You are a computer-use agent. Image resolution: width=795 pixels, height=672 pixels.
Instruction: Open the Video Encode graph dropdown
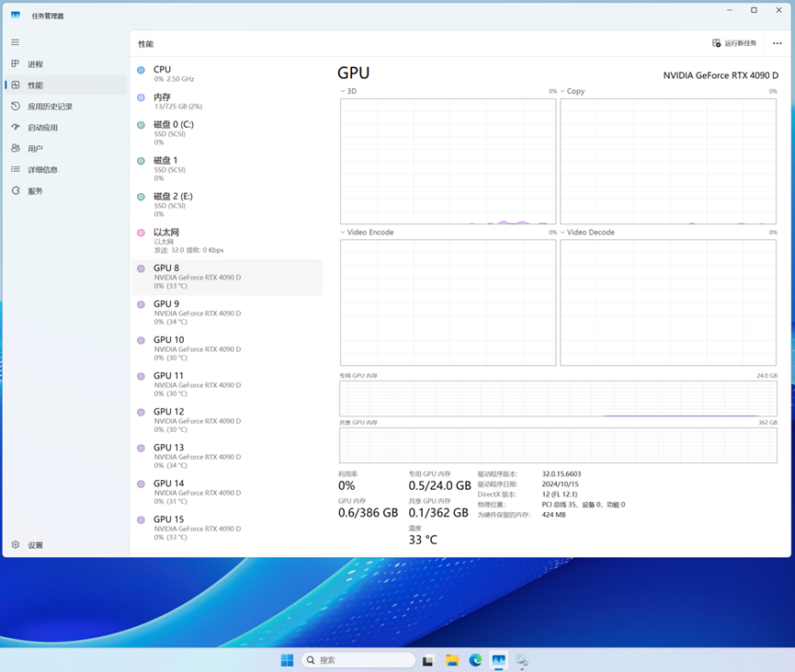tap(367, 233)
